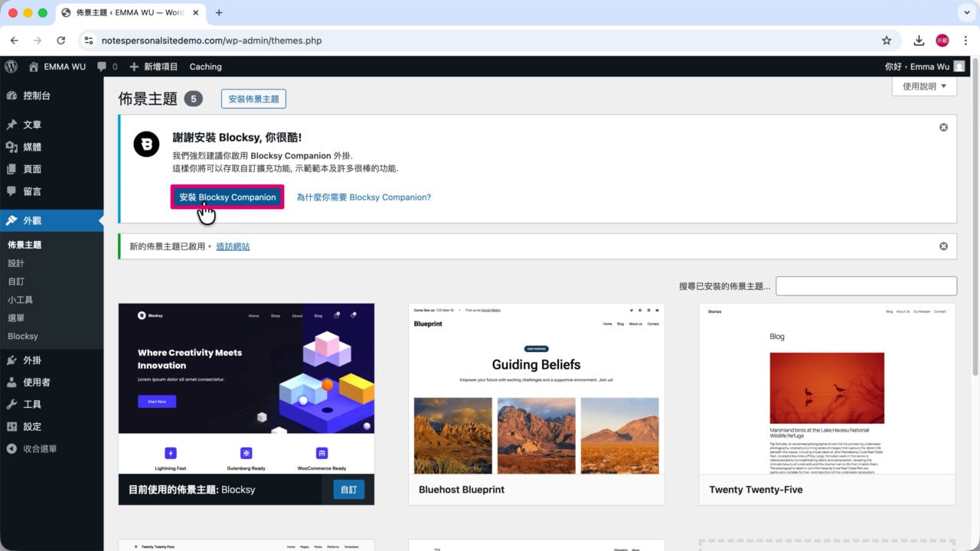Bookmark this page star icon
Viewport: 980px width, 551px height.
[887, 41]
